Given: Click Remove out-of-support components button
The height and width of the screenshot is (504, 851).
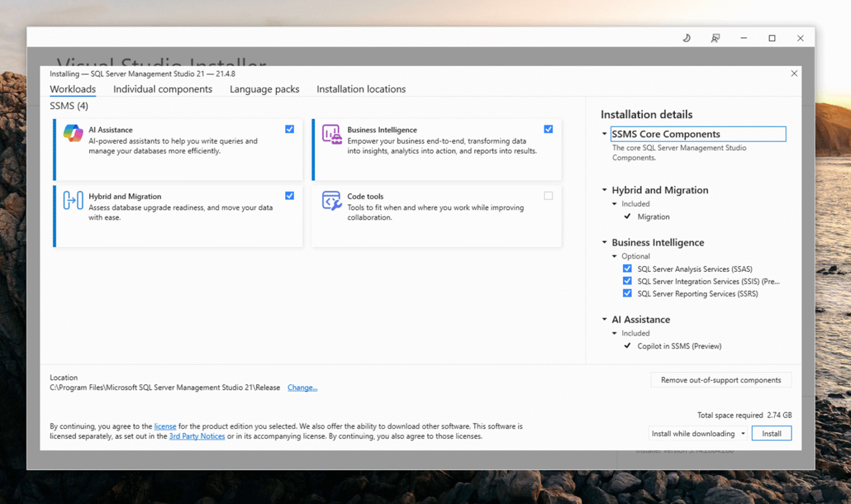Looking at the screenshot, I should [721, 380].
